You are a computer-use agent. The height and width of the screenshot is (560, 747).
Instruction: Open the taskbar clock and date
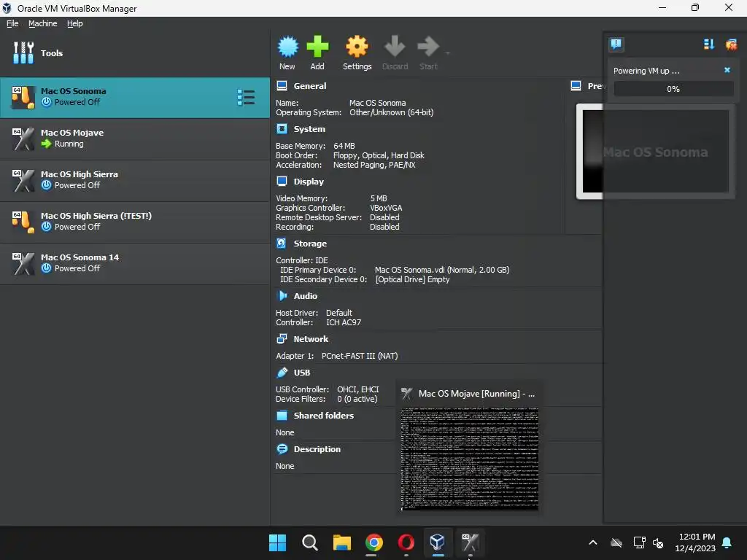pyautogui.click(x=695, y=542)
